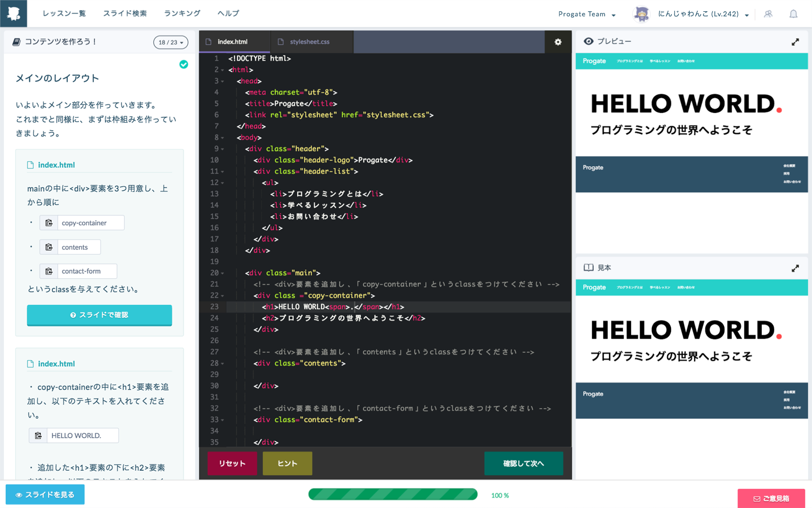Collapse the ul fold on line 12

tap(223, 183)
